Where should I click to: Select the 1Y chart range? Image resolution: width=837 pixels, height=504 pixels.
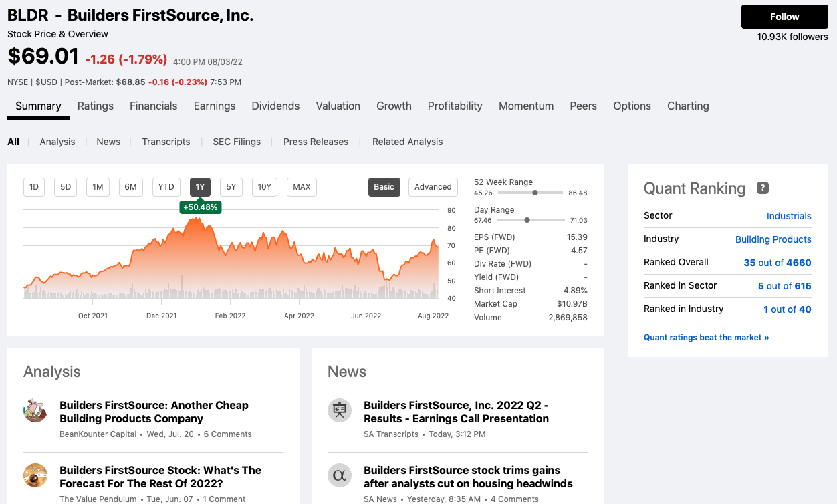tap(200, 187)
